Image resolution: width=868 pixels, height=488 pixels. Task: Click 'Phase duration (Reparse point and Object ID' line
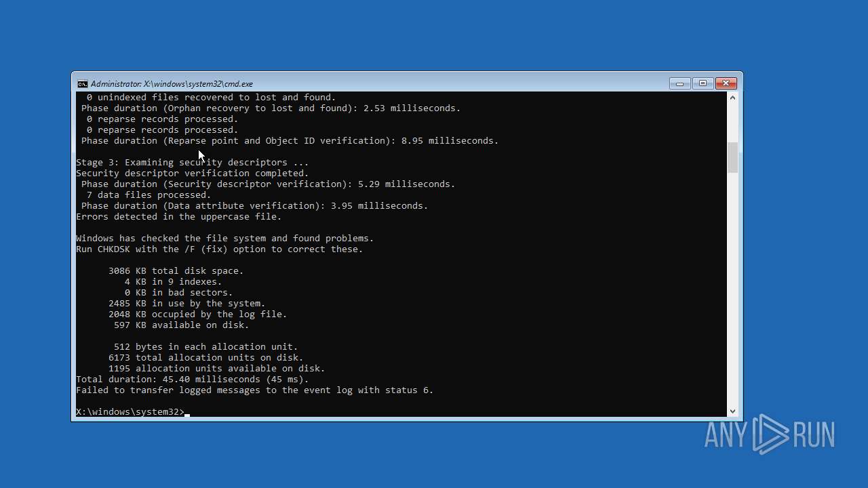pyautogui.click(x=290, y=141)
